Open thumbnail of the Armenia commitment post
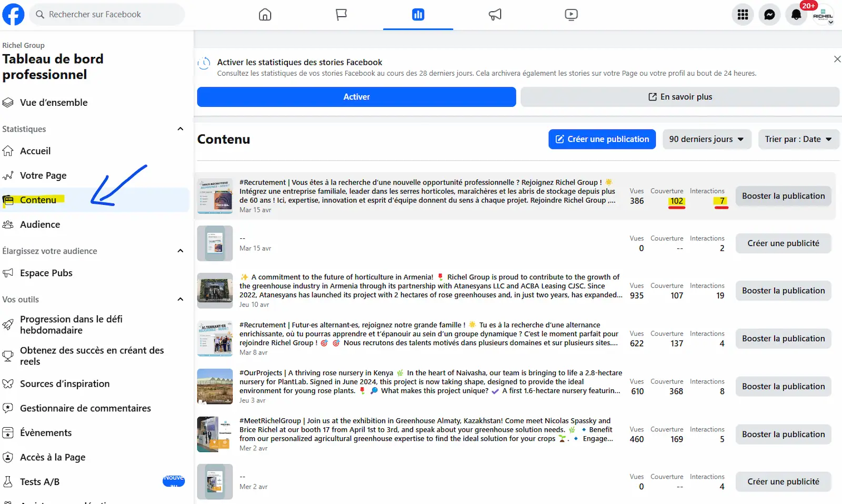 click(x=215, y=291)
